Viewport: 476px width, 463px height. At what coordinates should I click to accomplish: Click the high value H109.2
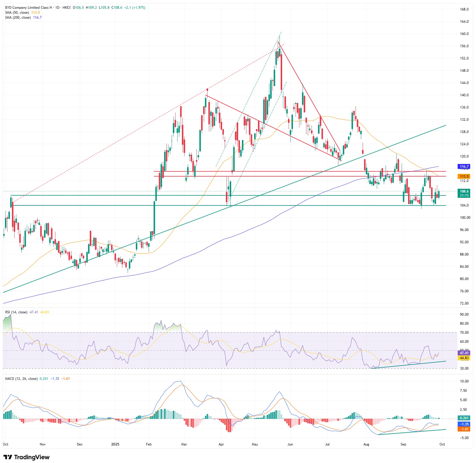click(x=91, y=8)
